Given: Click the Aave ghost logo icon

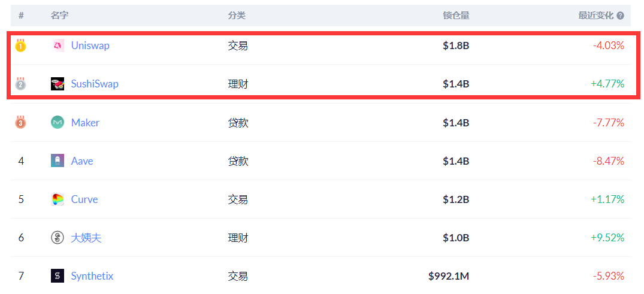Looking at the screenshot, I should tap(58, 160).
